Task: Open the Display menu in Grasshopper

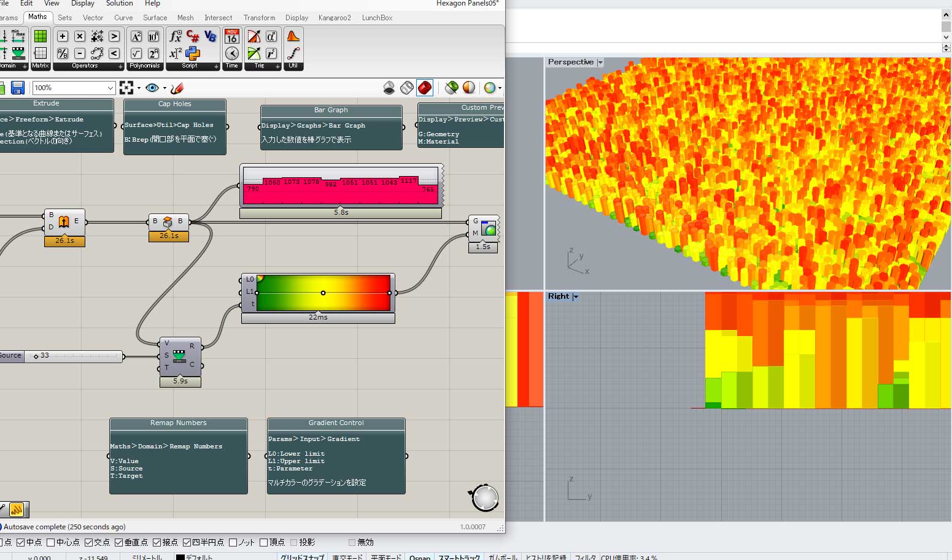Action: click(x=83, y=3)
